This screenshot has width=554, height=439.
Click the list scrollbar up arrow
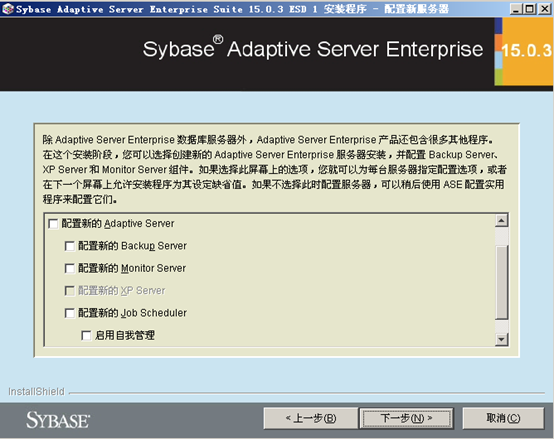coord(502,221)
